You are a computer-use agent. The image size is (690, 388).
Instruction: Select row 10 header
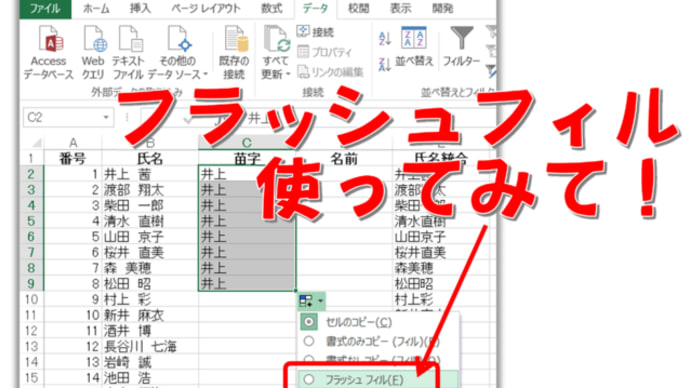point(31,300)
